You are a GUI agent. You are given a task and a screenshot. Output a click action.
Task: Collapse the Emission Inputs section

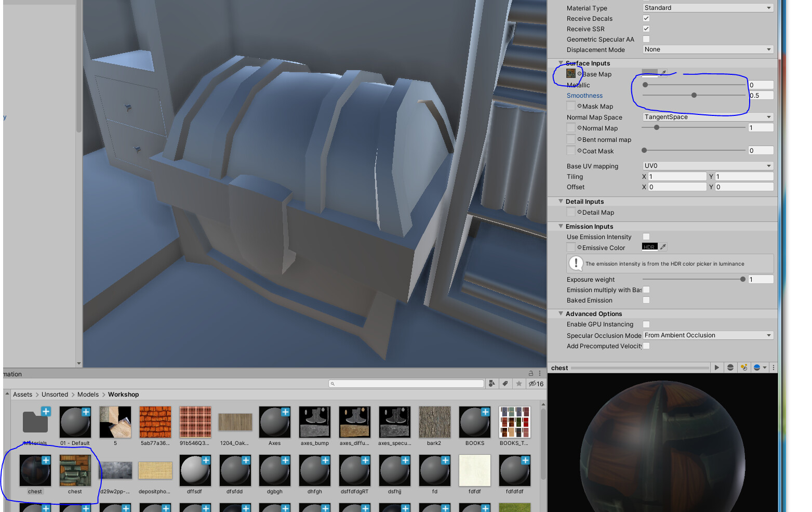(x=561, y=226)
